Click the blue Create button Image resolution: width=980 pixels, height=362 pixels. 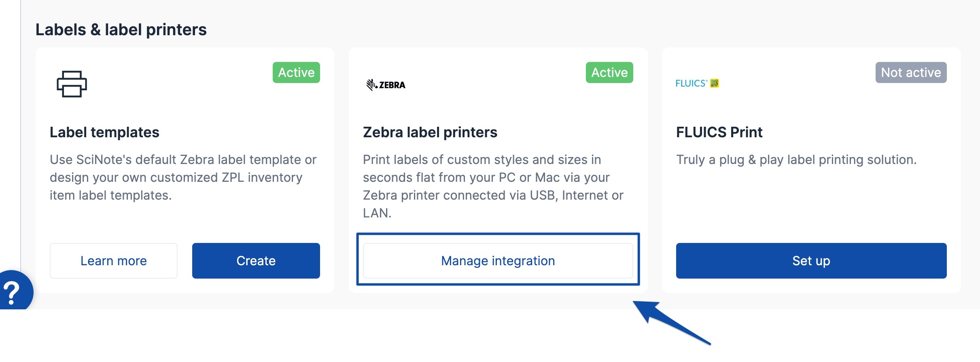point(256,260)
